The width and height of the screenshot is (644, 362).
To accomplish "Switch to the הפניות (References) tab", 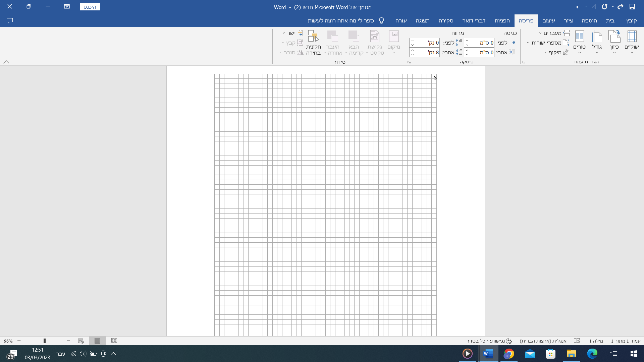I will point(502,21).
